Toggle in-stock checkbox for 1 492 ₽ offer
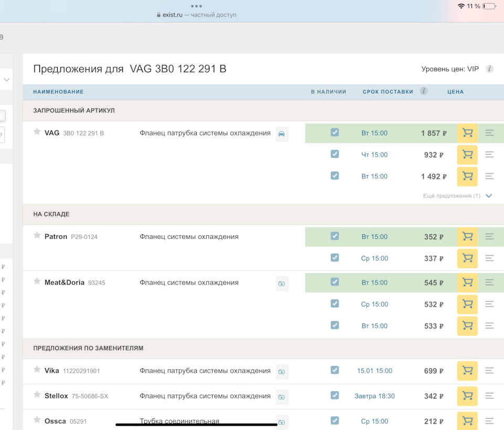Viewport: 504px width, 430px height. 334,175
